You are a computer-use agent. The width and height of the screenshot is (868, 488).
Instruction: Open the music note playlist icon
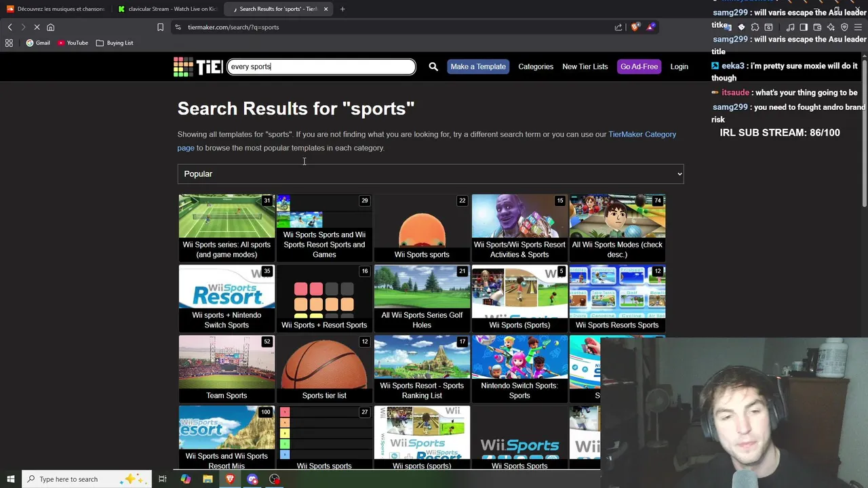tap(791, 27)
